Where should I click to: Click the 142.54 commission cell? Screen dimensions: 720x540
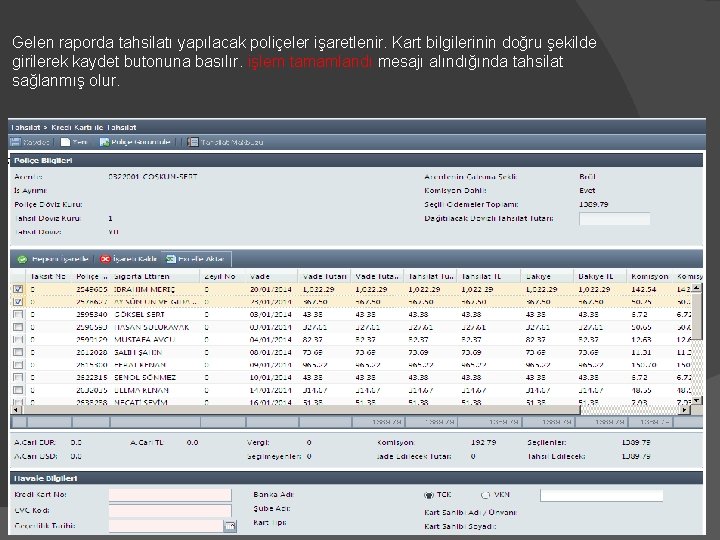click(643, 289)
